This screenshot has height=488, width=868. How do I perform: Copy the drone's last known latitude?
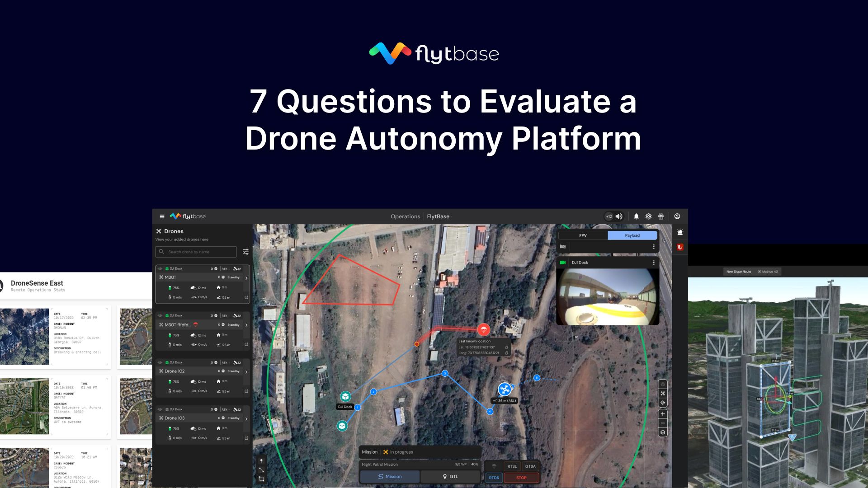tap(507, 348)
